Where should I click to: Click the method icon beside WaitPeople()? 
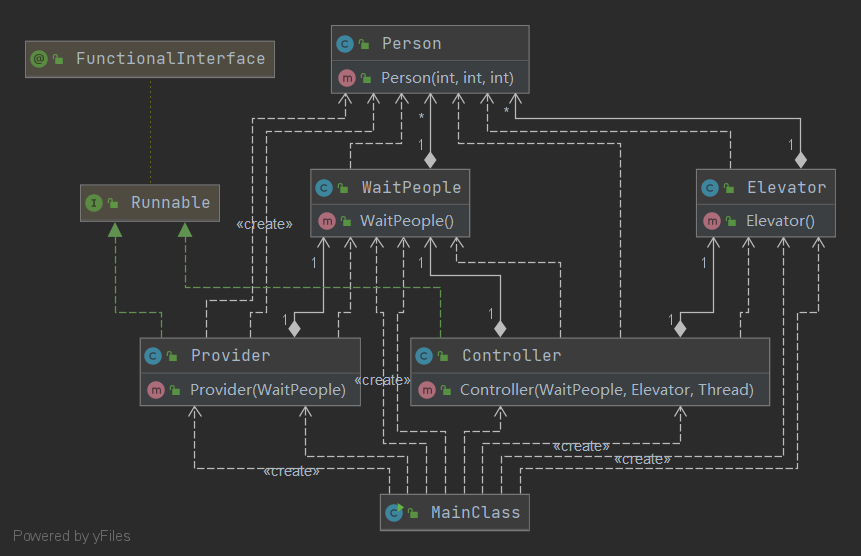tap(327, 221)
